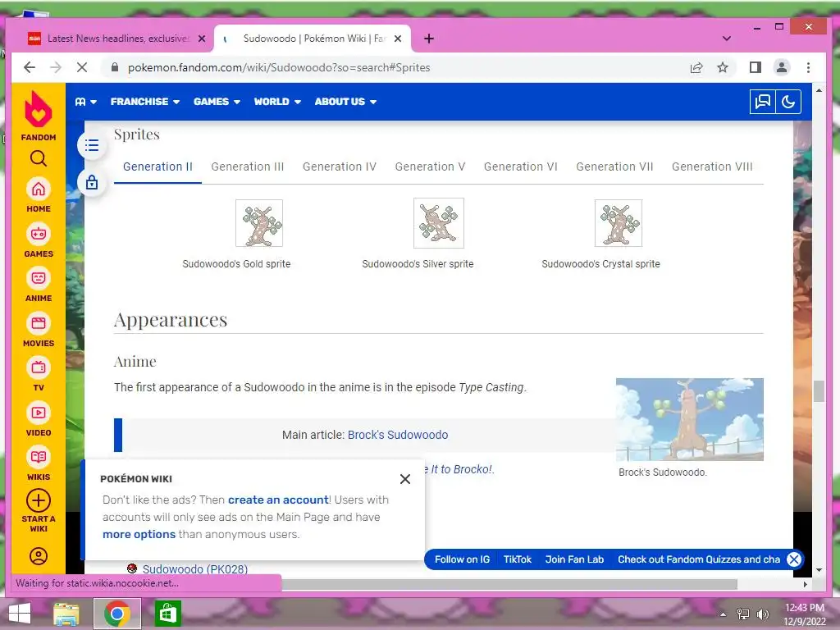The image size is (840, 630).
Task: Close the Pokémon Wiki ads notice popup
Action: [405, 479]
